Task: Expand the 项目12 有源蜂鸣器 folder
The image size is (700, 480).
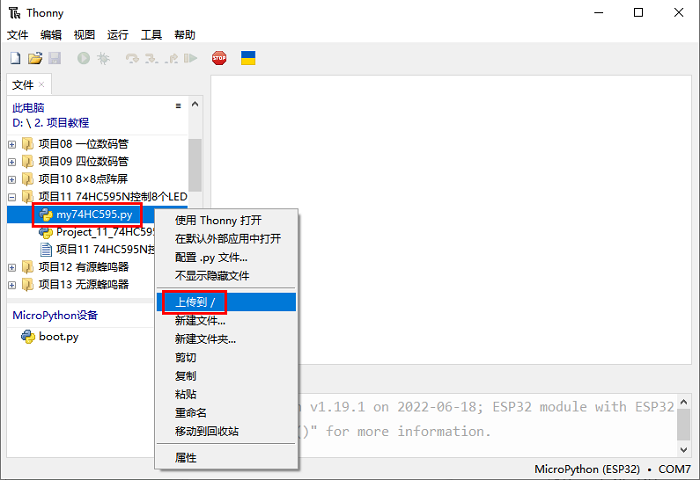Action: pyautogui.click(x=12, y=267)
